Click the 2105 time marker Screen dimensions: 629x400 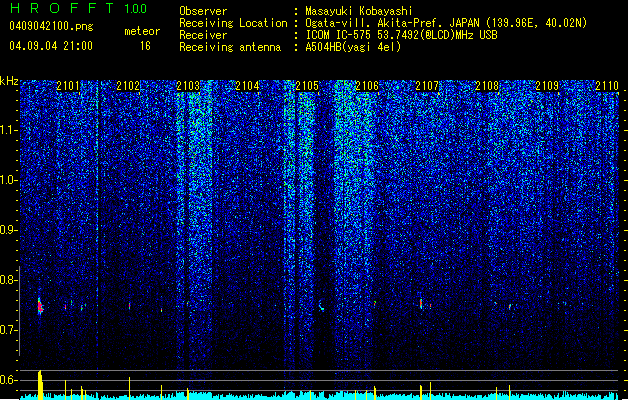[x=307, y=86]
